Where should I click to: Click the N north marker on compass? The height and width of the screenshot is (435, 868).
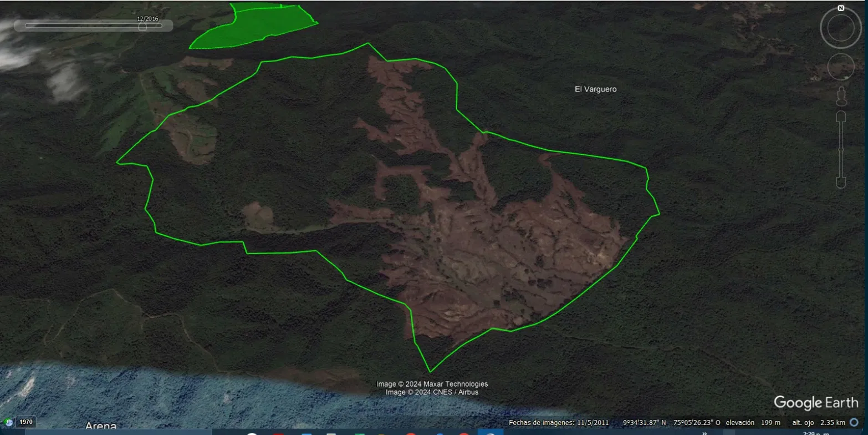click(841, 8)
